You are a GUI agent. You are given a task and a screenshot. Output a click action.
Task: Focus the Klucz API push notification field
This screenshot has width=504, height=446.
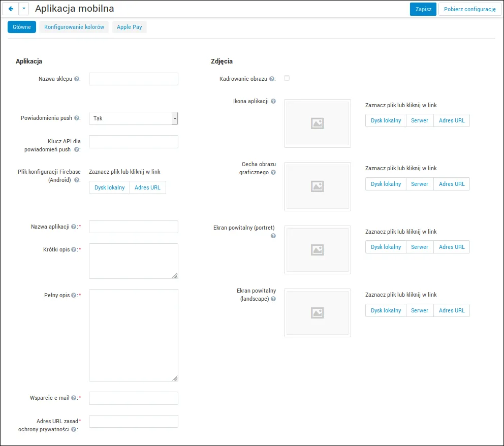[134, 142]
